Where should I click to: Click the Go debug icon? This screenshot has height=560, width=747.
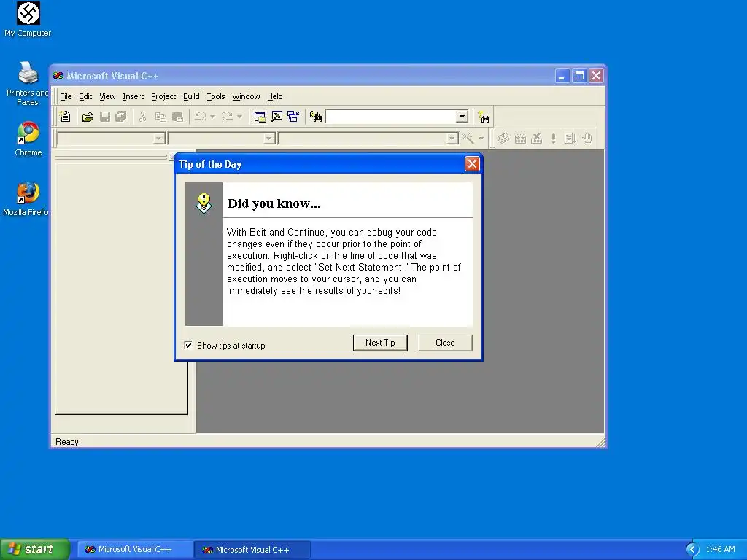click(x=570, y=138)
